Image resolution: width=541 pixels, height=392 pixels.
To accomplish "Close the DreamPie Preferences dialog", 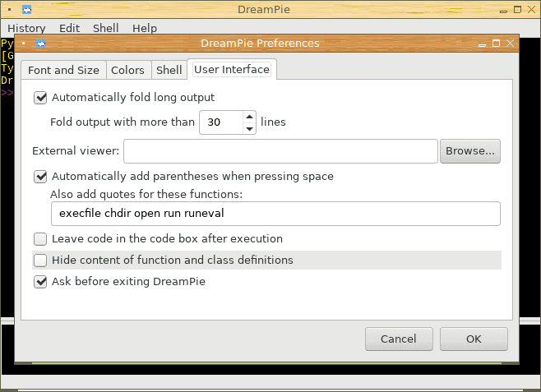I will click(510, 43).
